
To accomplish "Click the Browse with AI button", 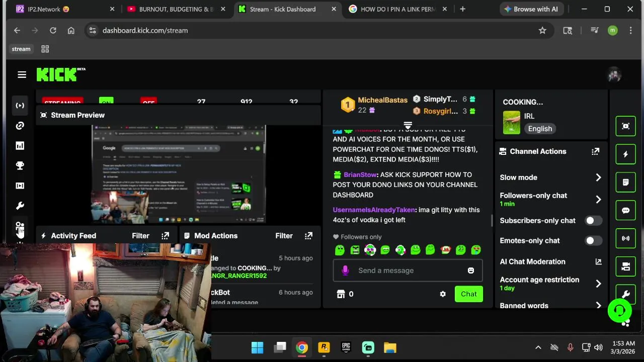I will 531,9.
